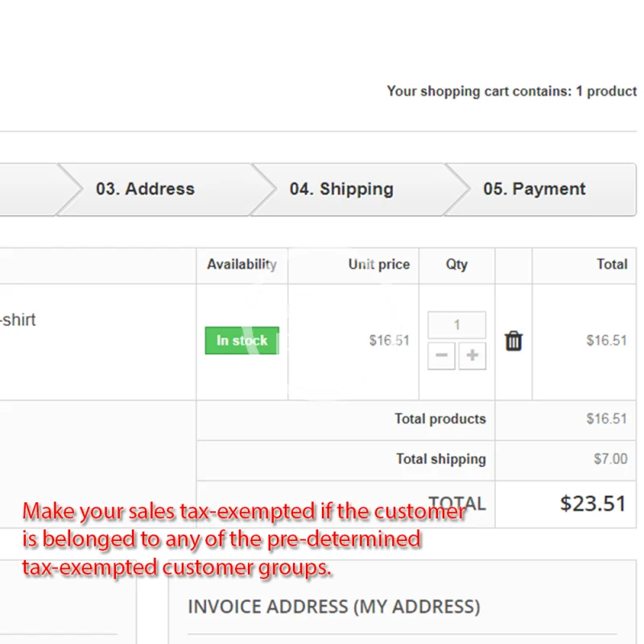
Task: Click the $23.51 grand total
Action: point(592,504)
